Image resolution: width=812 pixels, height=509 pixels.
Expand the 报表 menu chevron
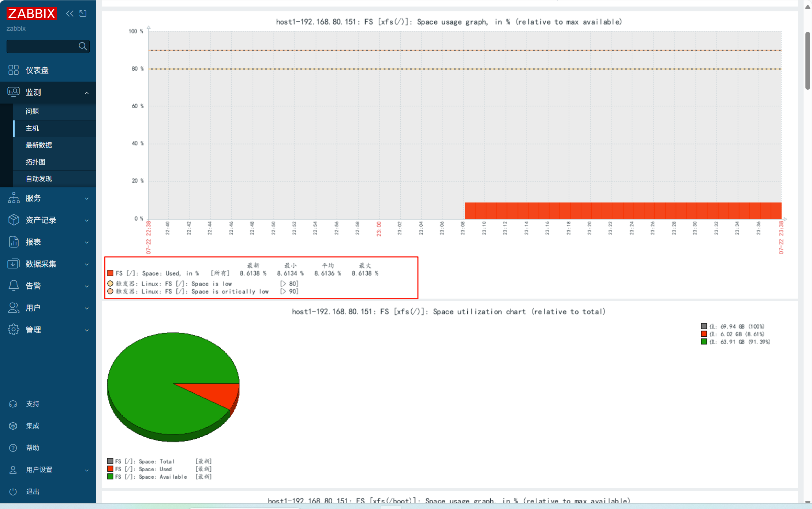coord(87,243)
